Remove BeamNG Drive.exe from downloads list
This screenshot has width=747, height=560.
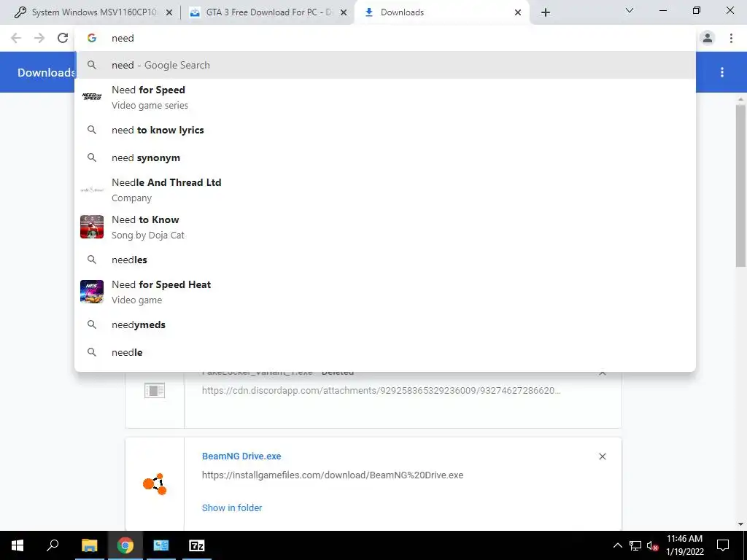click(x=602, y=456)
